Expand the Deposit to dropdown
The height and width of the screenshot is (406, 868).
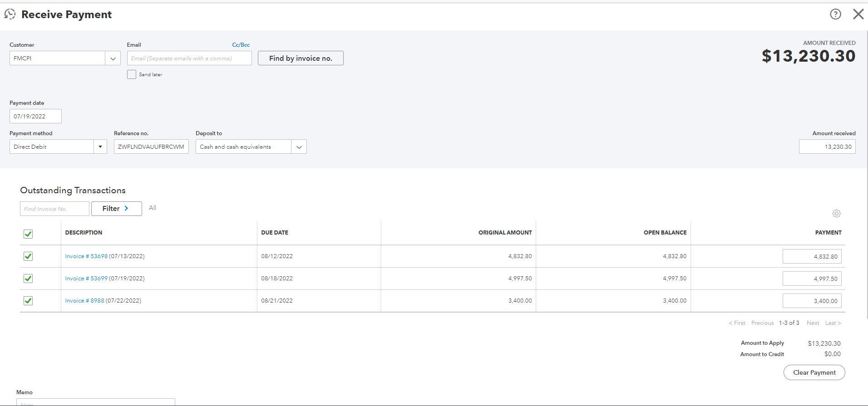pos(299,147)
